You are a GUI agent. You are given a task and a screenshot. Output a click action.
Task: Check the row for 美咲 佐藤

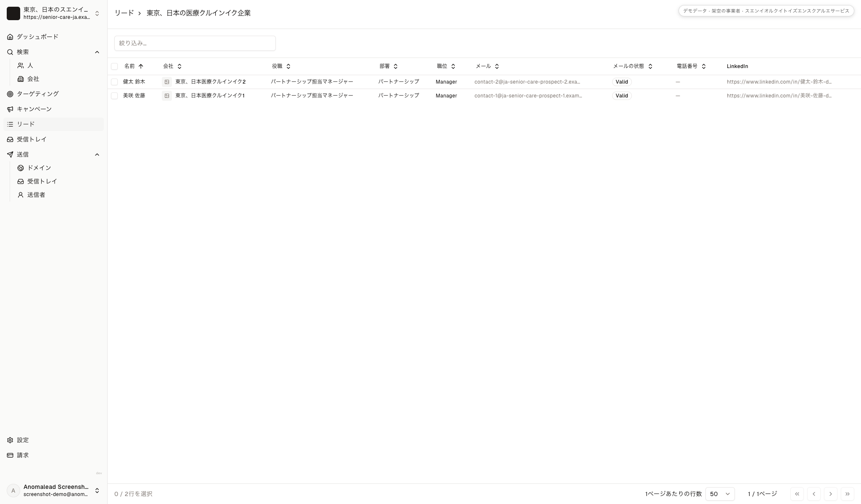pyautogui.click(x=114, y=96)
